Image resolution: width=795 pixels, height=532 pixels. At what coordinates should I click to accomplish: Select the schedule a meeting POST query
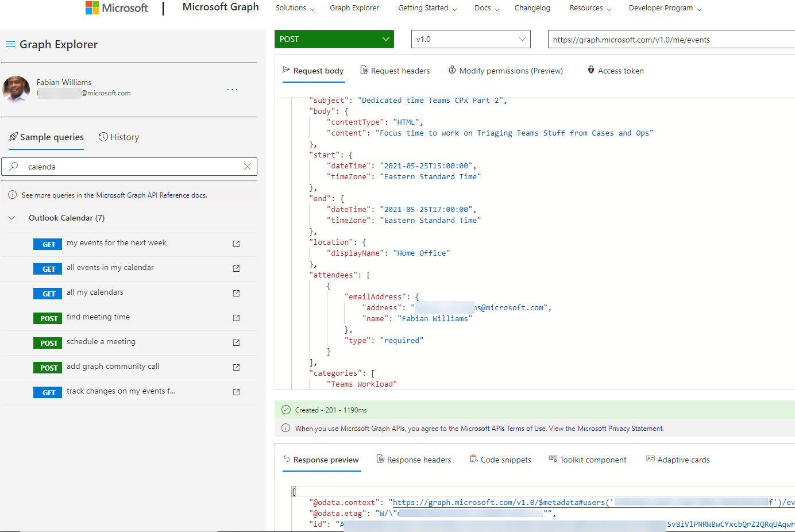(x=101, y=342)
